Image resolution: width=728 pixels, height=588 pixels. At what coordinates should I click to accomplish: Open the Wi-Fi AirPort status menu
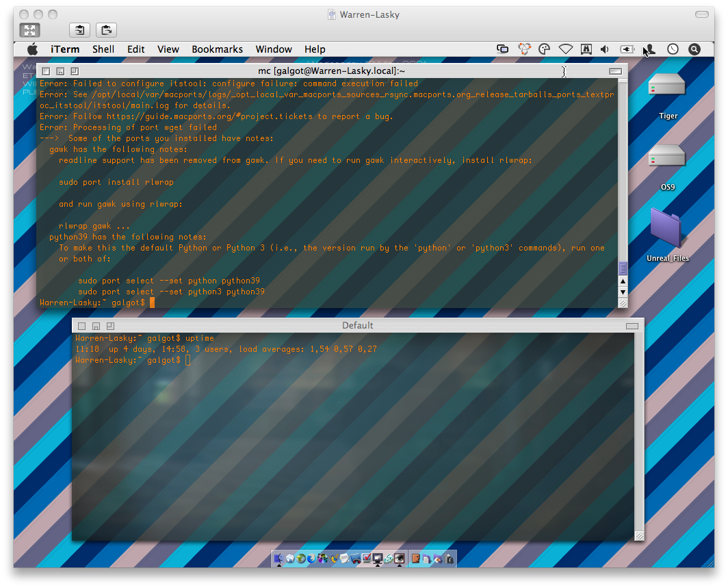click(565, 49)
